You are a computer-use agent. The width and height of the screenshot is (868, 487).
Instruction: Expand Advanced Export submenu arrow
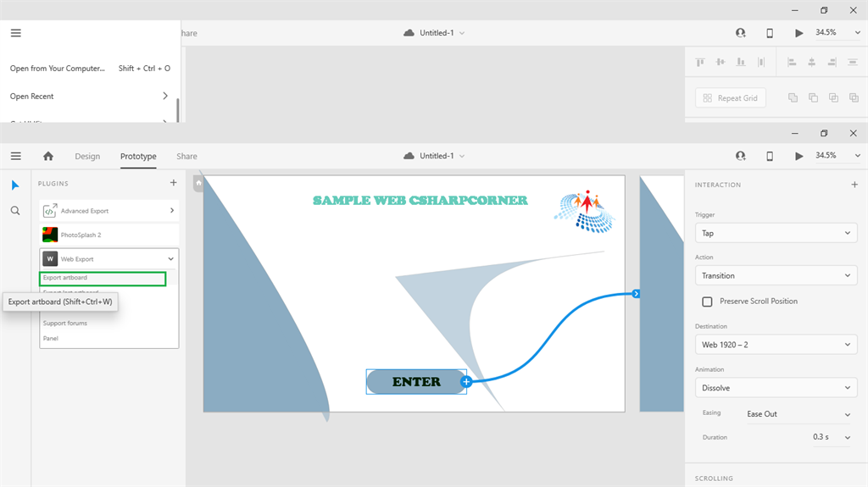[x=171, y=210]
